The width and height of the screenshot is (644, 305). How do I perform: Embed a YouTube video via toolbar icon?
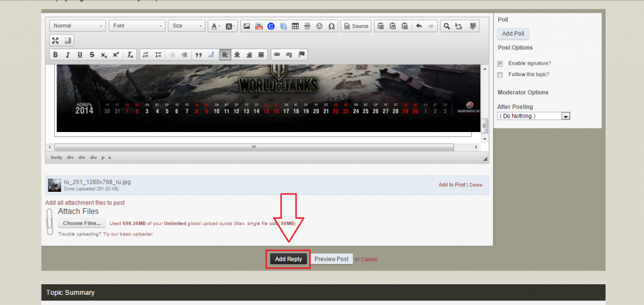click(x=258, y=26)
